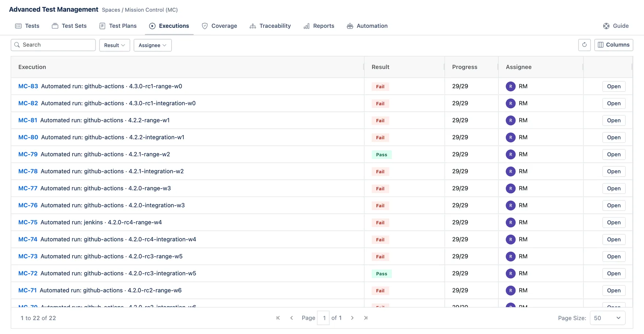Open execution link MC-79
The height and width of the screenshot is (334, 644).
28,154
